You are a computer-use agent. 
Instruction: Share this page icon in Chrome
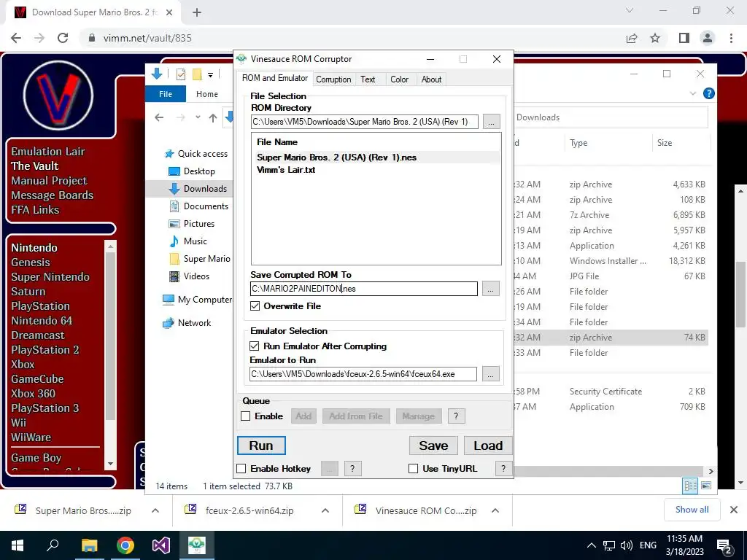[x=632, y=38]
